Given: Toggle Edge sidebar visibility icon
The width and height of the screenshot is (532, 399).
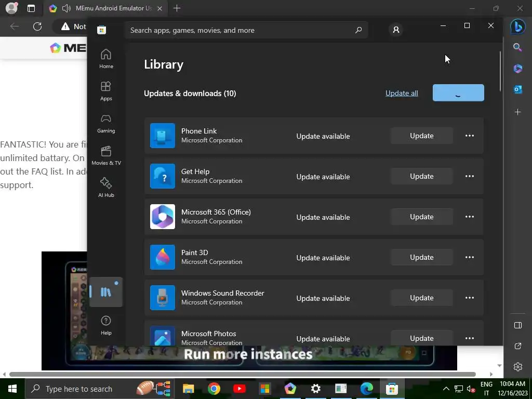Looking at the screenshot, I should coord(518,325).
